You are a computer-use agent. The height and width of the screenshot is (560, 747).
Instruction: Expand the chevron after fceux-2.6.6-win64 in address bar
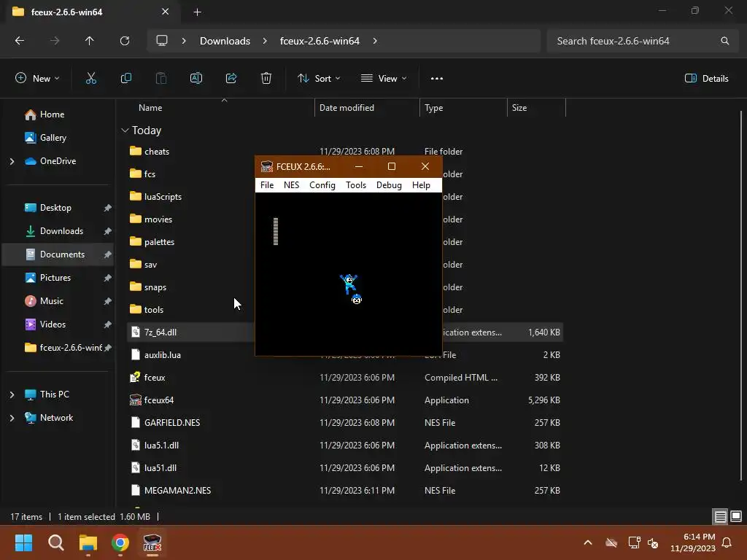pyautogui.click(x=375, y=41)
